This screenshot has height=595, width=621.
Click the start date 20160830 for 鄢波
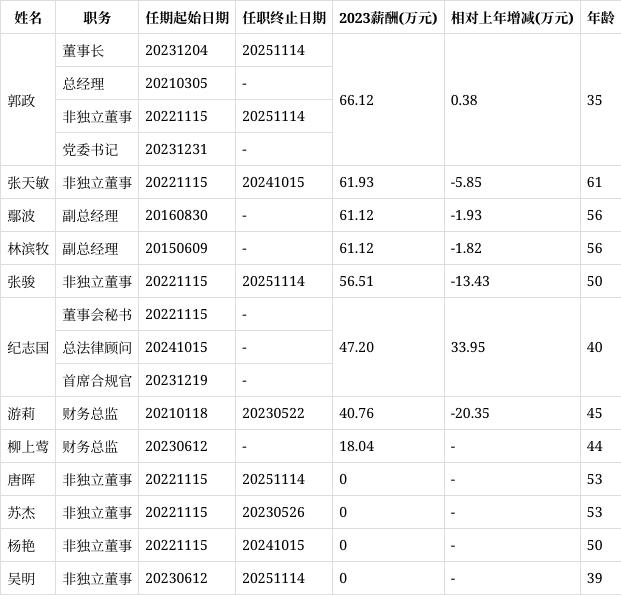tap(176, 215)
